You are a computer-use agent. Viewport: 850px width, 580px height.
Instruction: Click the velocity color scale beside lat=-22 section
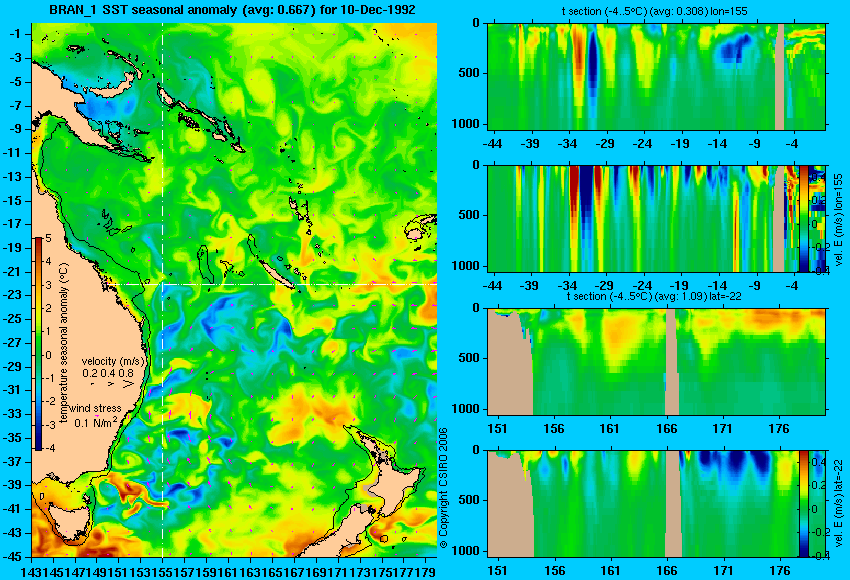pos(803,504)
